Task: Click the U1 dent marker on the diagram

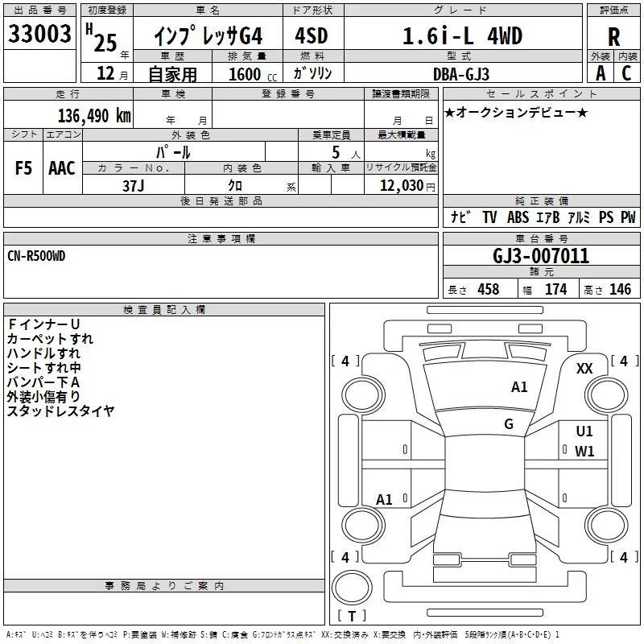Action: click(584, 431)
